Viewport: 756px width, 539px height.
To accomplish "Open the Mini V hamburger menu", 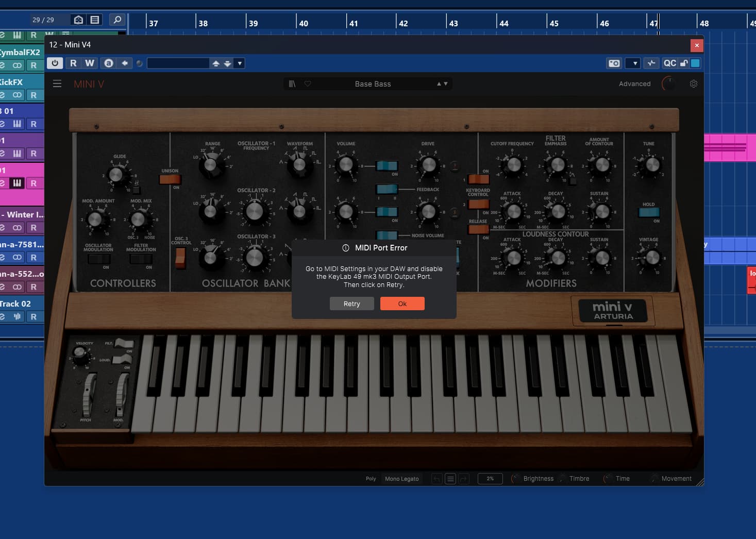I will (x=57, y=83).
